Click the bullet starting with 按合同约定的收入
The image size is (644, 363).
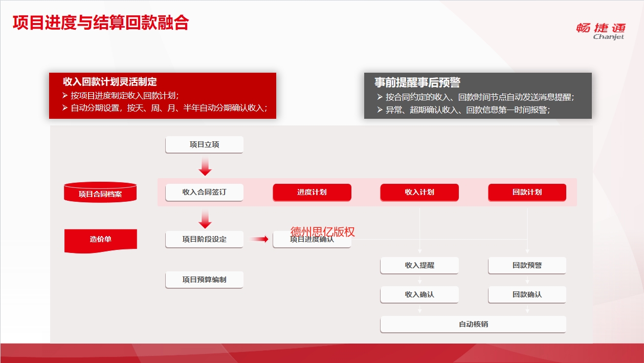click(476, 97)
